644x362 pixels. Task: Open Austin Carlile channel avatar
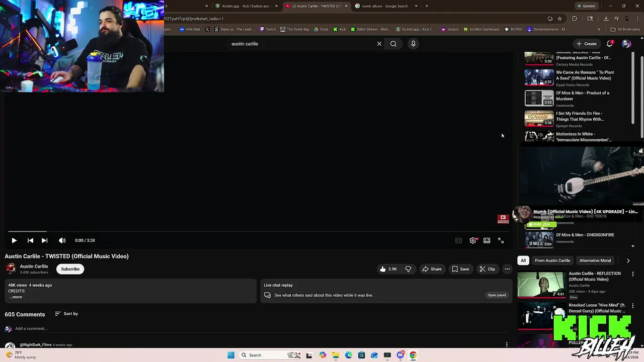(10, 269)
